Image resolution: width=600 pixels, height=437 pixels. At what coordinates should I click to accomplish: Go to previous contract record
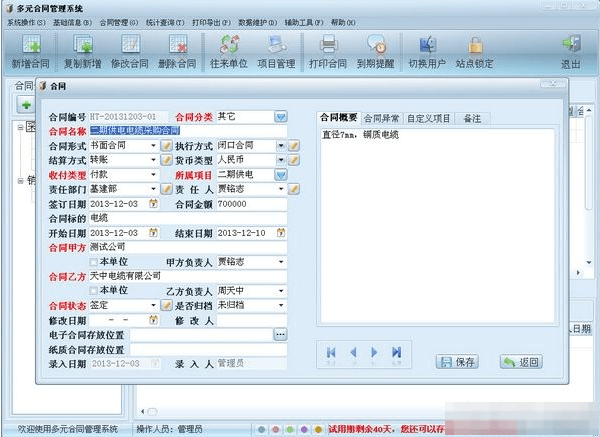[x=353, y=353]
